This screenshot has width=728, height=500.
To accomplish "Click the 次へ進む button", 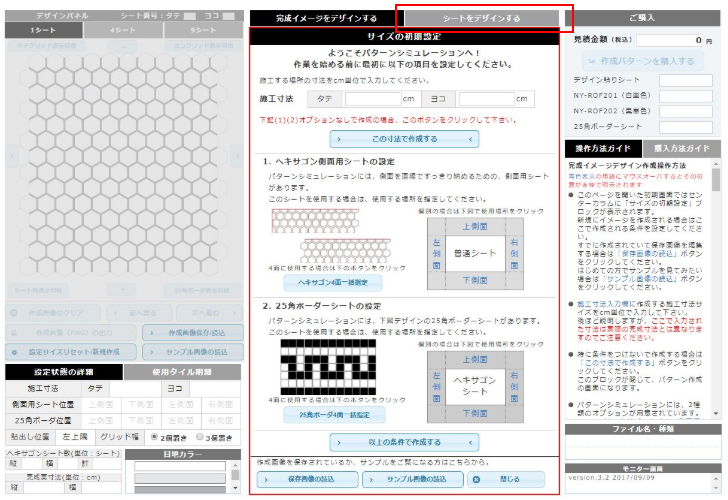I will tap(210, 313).
